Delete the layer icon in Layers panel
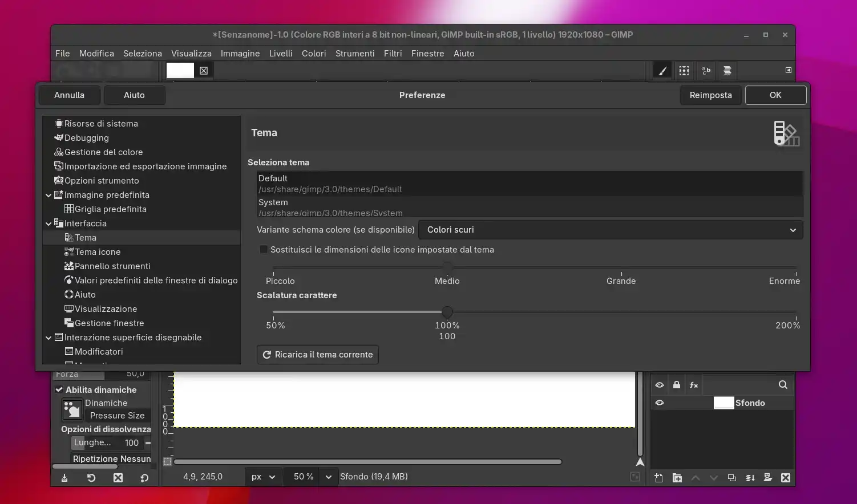 click(786, 478)
